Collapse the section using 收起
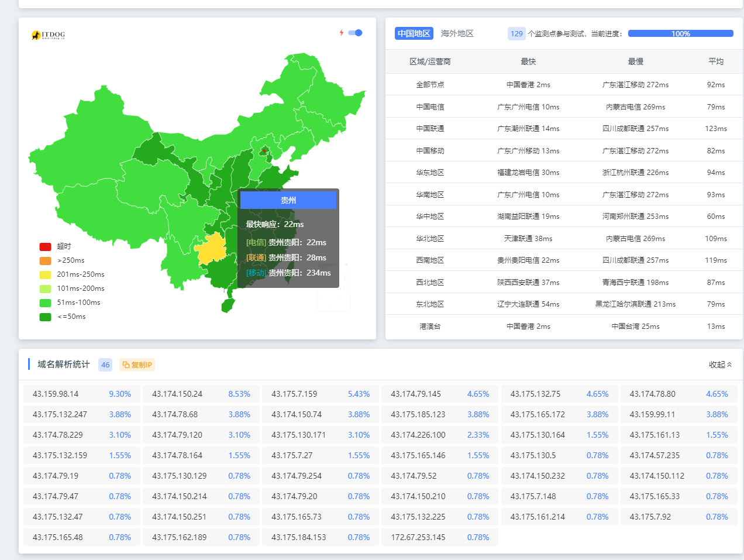744x560 pixels. [720, 365]
